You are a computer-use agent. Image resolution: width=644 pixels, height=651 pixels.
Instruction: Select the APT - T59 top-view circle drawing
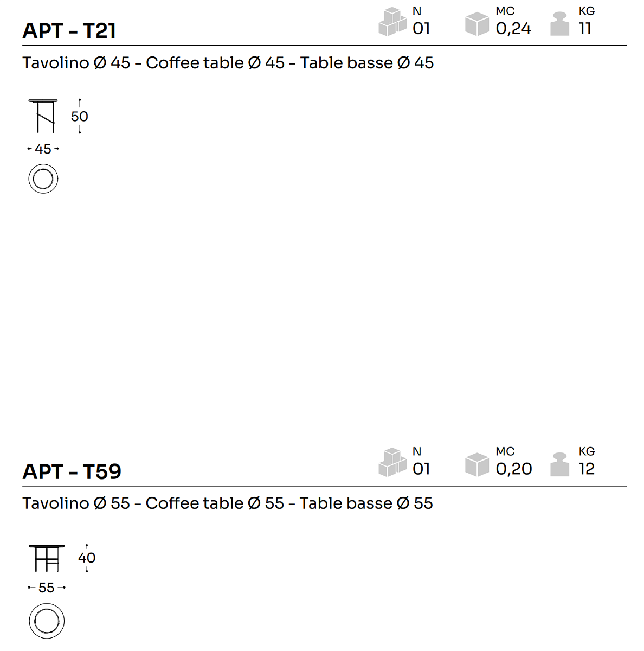pyautogui.click(x=47, y=621)
